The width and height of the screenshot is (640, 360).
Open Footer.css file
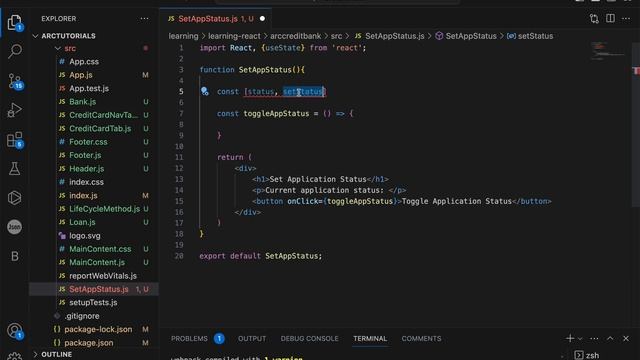pyautogui.click(x=88, y=142)
